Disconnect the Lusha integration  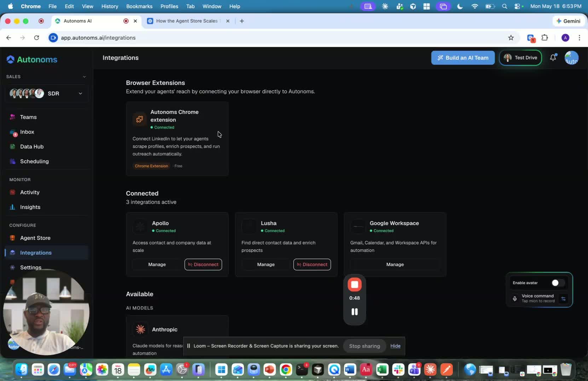pos(312,264)
